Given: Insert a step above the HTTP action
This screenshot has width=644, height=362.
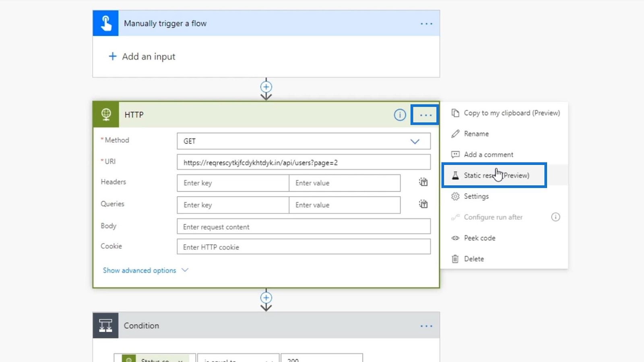Looking at the screenshot, I should [x=266, y=87].
